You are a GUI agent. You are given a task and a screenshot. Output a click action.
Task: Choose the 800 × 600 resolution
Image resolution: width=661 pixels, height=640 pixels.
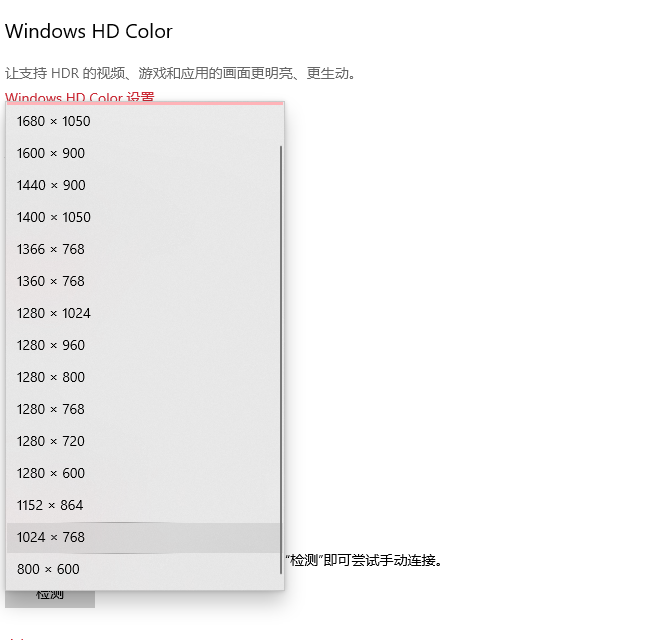[x=143, y=570]
